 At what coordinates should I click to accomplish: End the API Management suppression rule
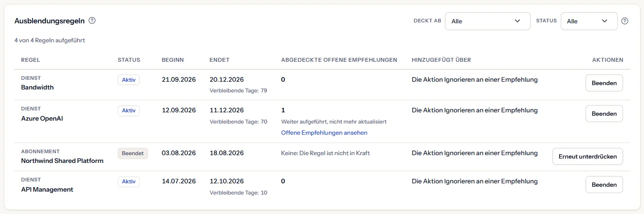pyautogui.click(x=604, y=185)
